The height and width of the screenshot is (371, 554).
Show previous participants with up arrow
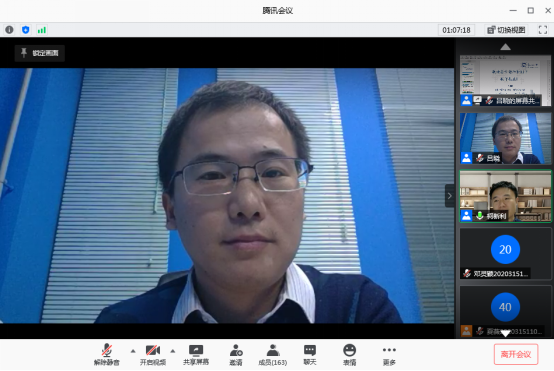point(506,47)
